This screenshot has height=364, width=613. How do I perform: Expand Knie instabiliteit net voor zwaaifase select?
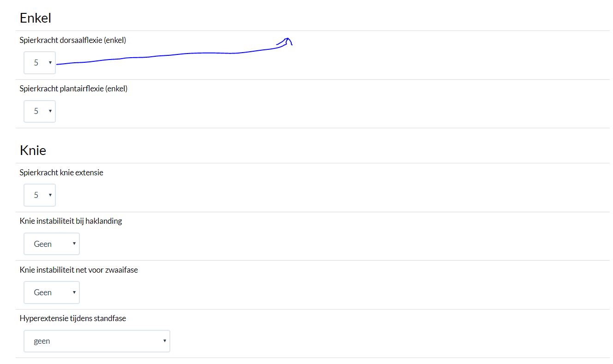click(51, 292)
